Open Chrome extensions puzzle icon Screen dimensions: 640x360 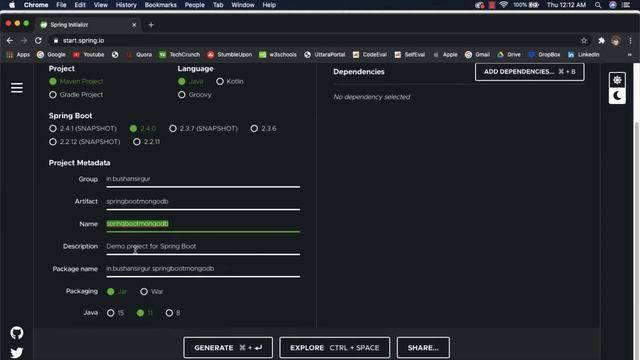tap(601, 40)
